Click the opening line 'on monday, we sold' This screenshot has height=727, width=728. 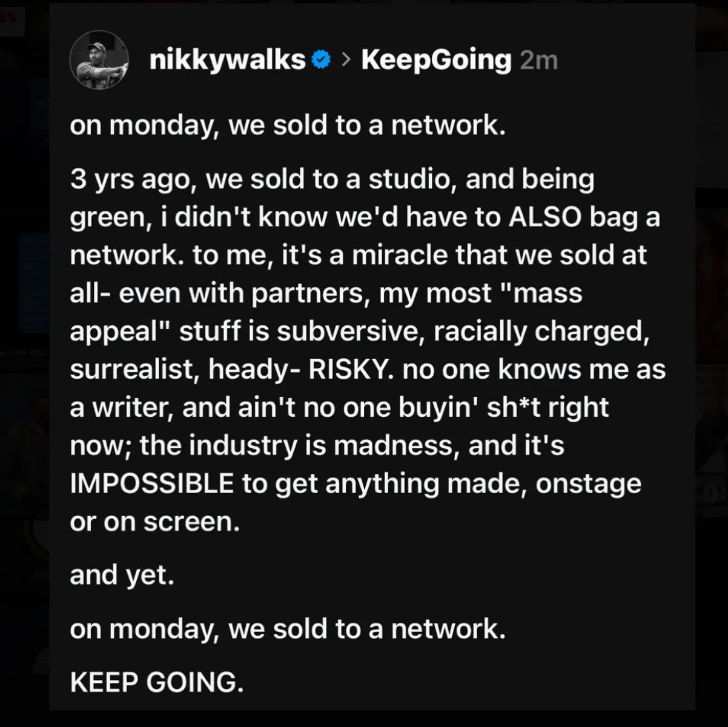[x=200, y=126]
